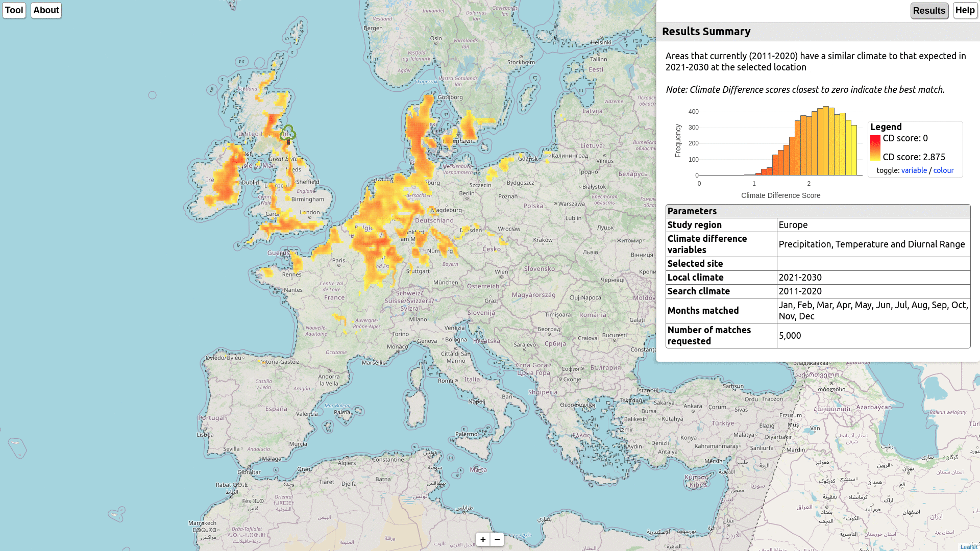Click the 'Deutschland' map label
The image size is (980, 551).
(x=434, y=220)
